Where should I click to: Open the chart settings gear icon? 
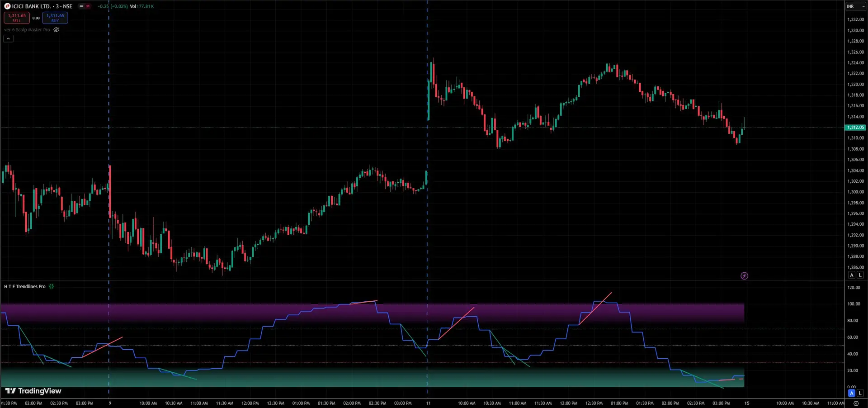click(x=856, y=403)
